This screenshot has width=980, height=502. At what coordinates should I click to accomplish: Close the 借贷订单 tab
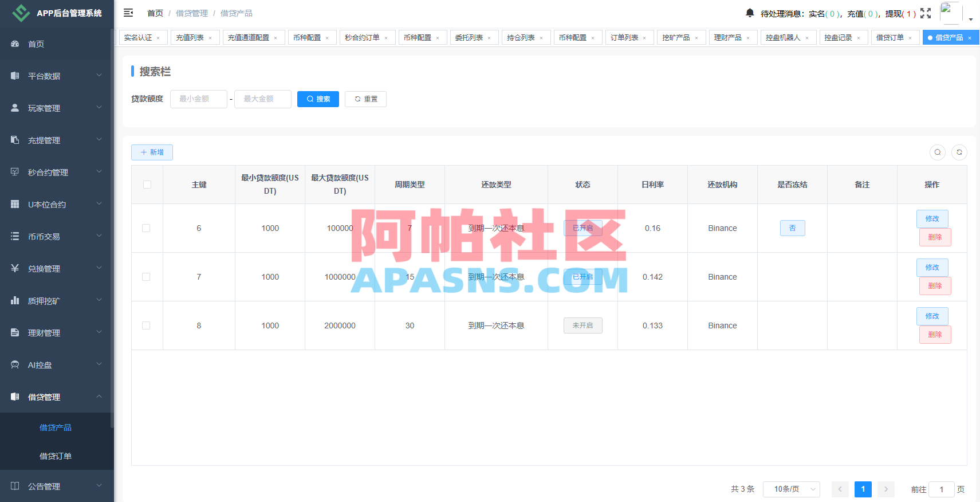(x=910, y=38)
